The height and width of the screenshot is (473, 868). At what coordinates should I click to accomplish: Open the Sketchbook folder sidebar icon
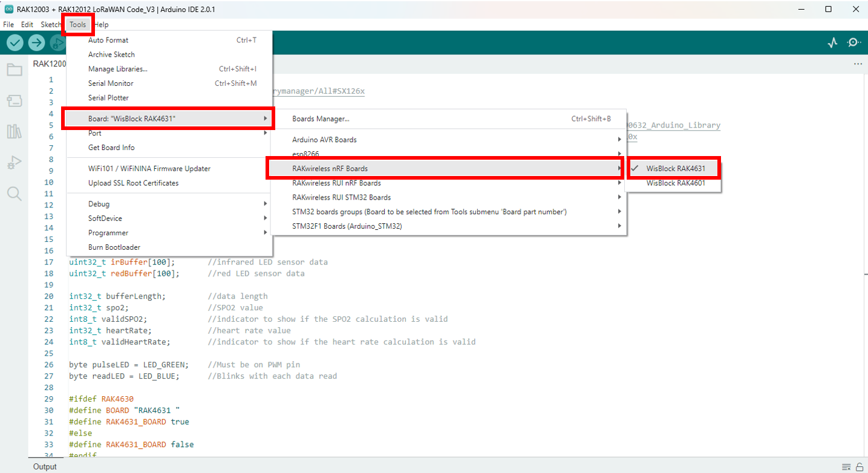[x=14, y=70]
